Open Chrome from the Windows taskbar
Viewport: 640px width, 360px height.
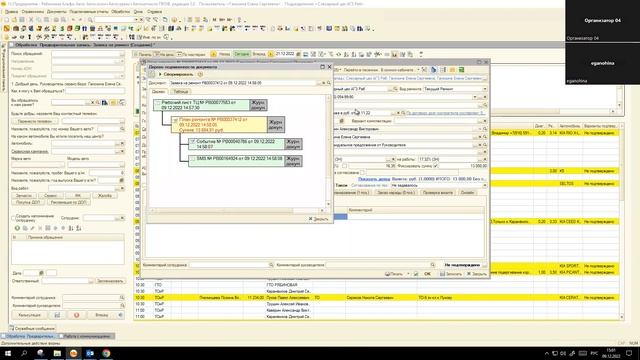click(106, 353)
